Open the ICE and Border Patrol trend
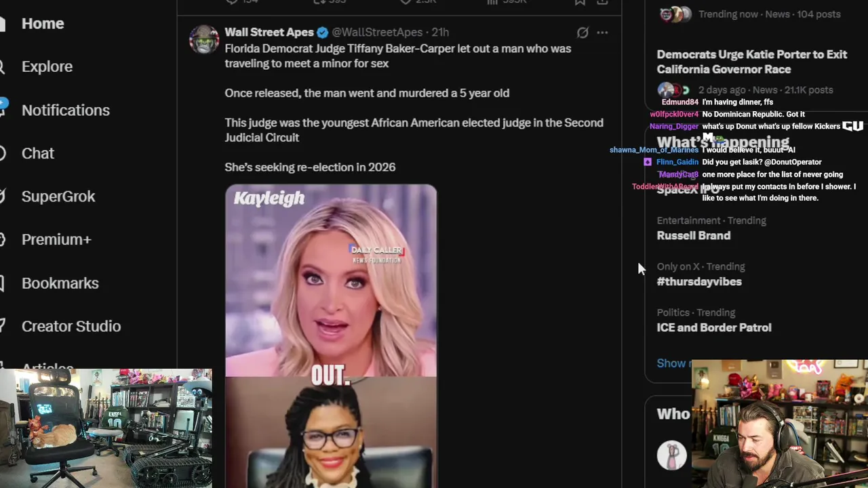Screen dimensions: 868x488 (x=714, y=328)
